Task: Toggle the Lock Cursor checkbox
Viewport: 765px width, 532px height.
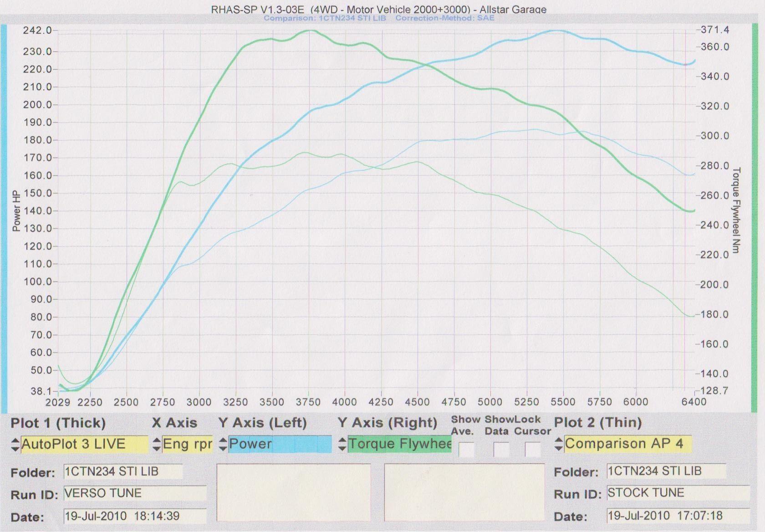Action: click(x=532, y=450)
